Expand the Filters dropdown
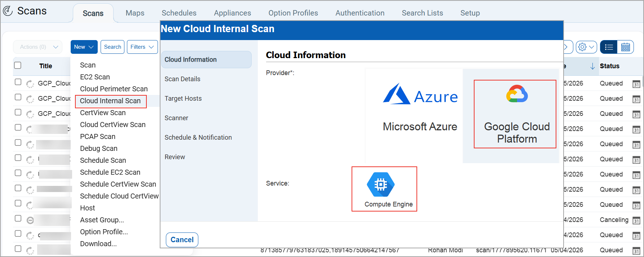The width and height of the screenshot is (644, 257). pyautogui.click(x=142, y=47)
